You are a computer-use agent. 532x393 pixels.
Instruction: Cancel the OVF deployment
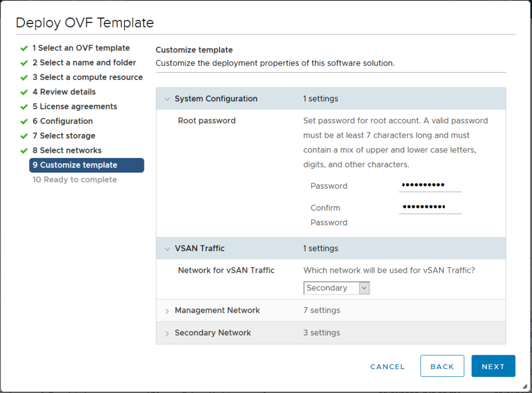tap(387, 366)
